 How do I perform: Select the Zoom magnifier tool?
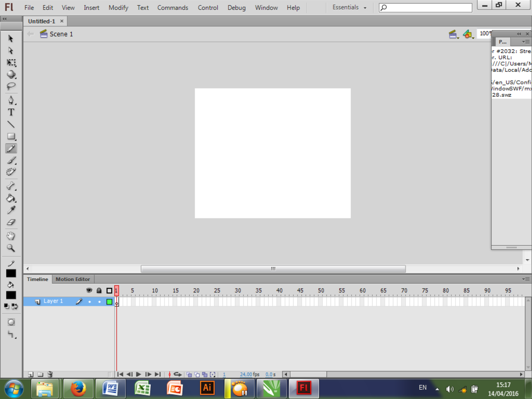(x=11, y=248)
